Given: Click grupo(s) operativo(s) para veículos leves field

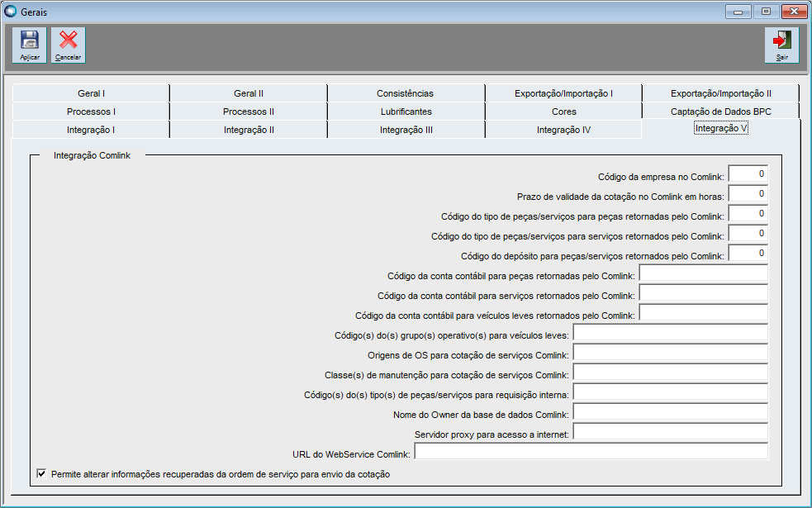Looking at the screenshot, I should 670,332.
